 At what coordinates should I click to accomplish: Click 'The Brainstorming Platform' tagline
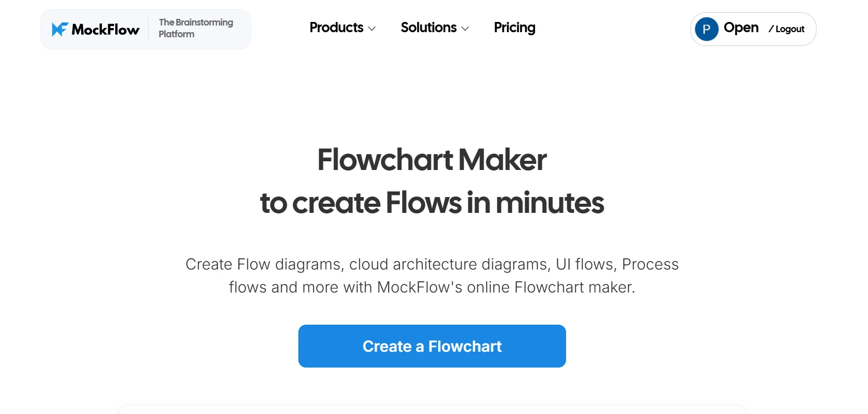(x=196, y=28)
